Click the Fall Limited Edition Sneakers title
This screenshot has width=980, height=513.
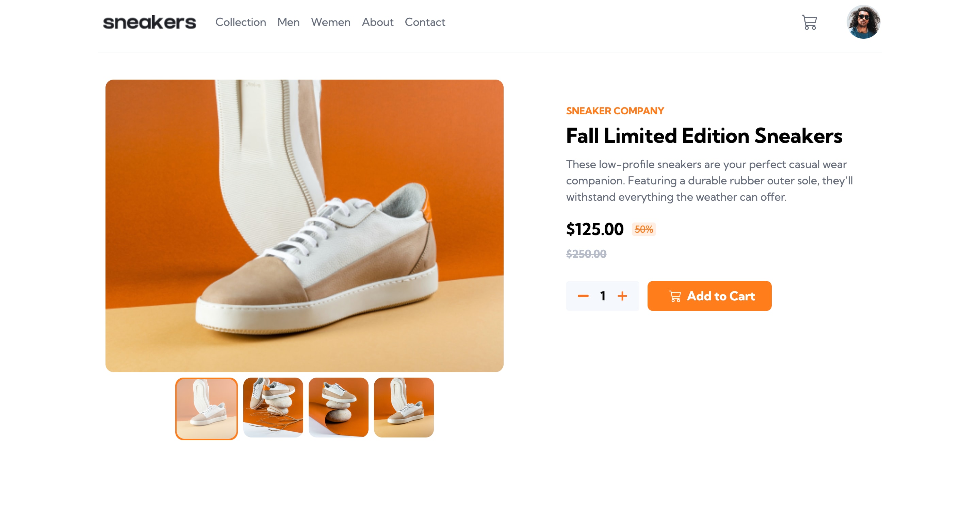click(x=704, y=136)
